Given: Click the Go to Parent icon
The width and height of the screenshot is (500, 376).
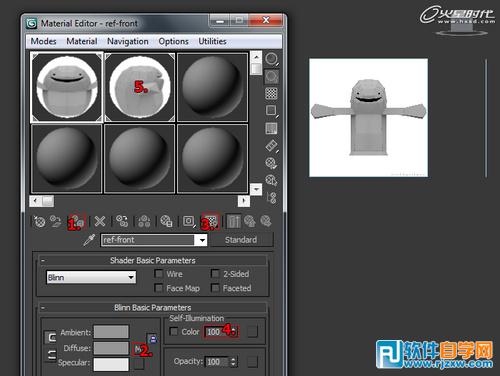Looking at the screenshot, I should pos(250,221).
